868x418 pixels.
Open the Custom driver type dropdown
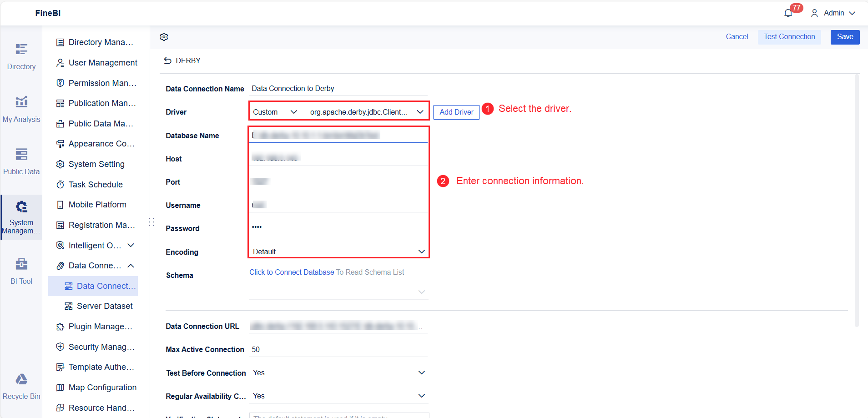coord(275,112)
